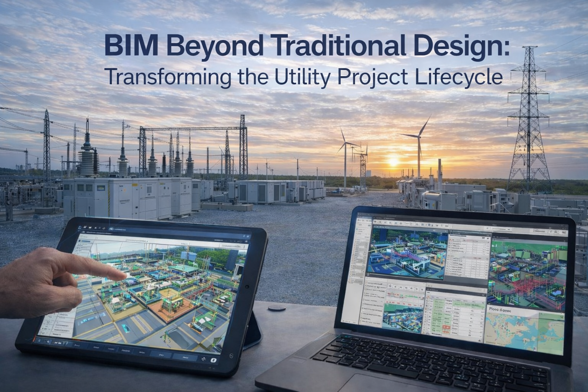Select the middle tab in the tablet's bottom menu bar
Screen dimensions: 588x392
coord(126,350)
